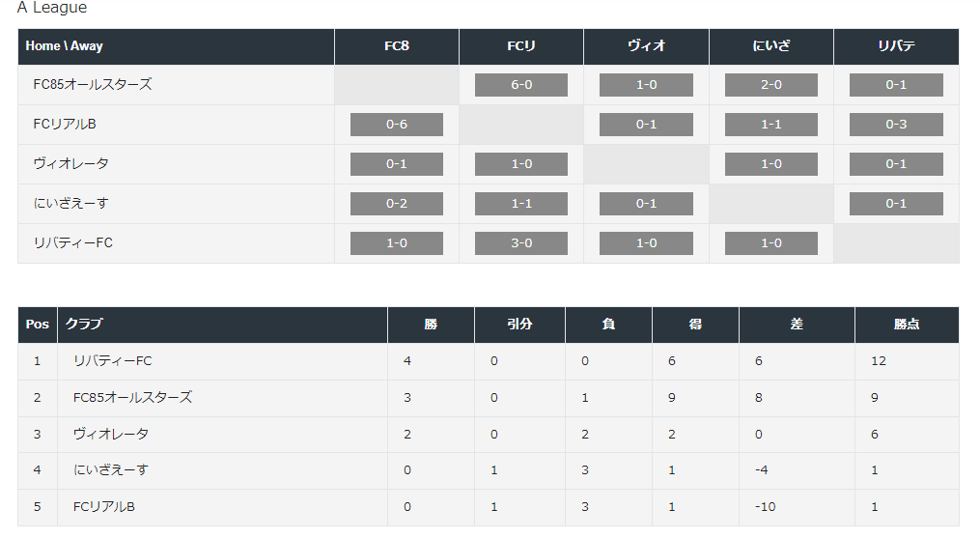Viewport: 980px width, 538px height.
Task: Open FCリアルB in the standings list
Action: [x=103, y=507]
